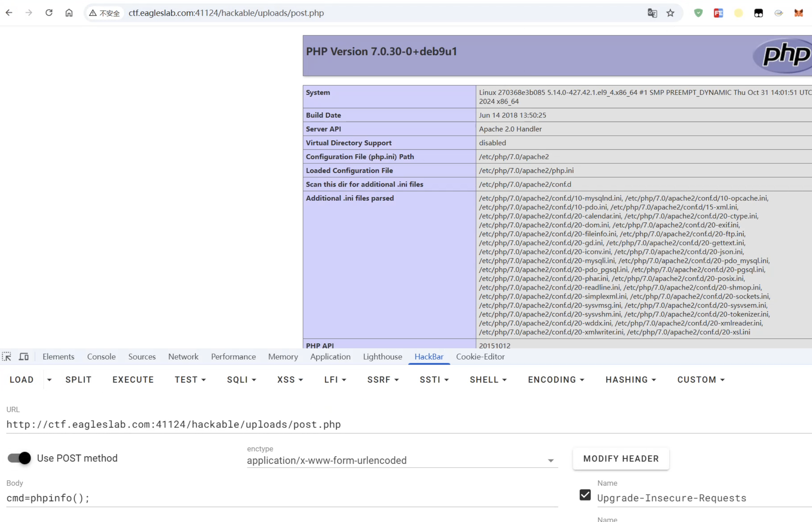
Task: Bookmark page with star icon
Action: (670, 13)
